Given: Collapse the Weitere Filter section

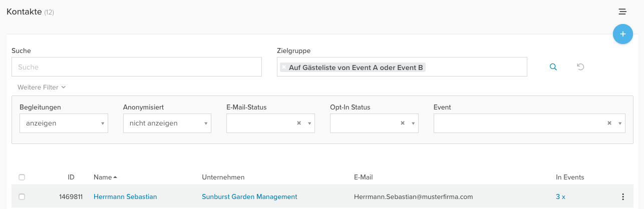Looking at the screenshot, I should (42, 87).
